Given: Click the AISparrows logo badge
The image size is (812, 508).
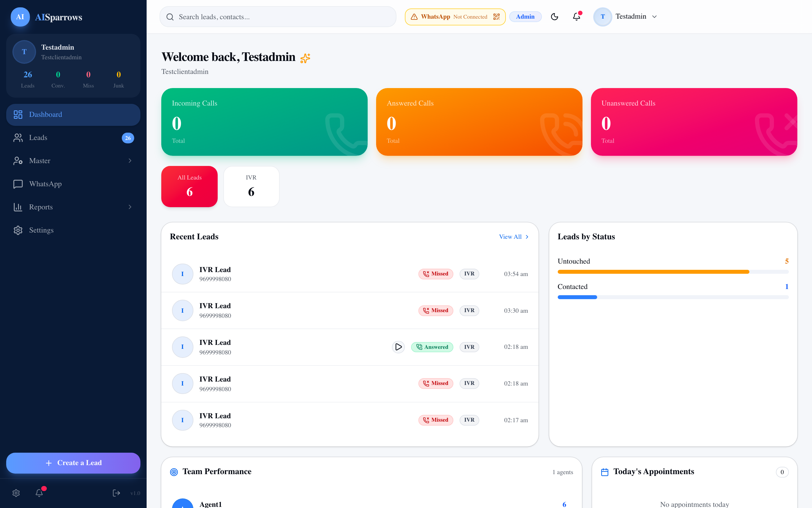Looking at the screenshot, I should pos(20,17).
